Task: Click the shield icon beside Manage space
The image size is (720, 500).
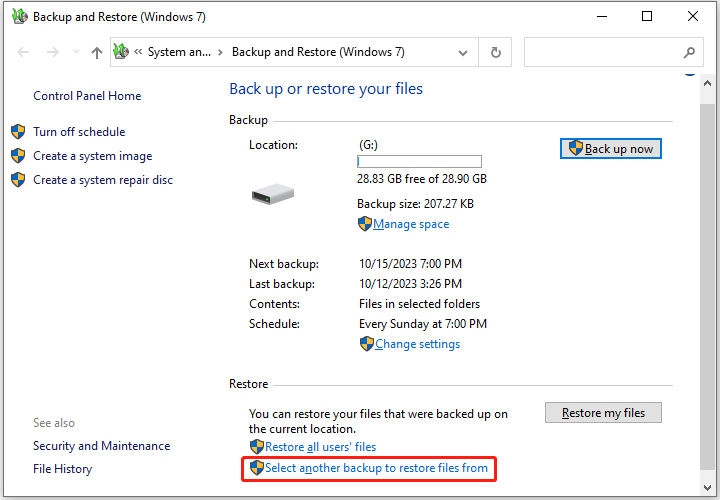Action: (365, 224)
